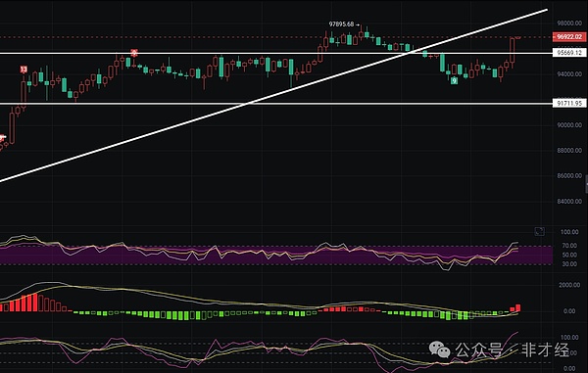Click the red sequence marker 13
The image size is (588, 373).
(x=24, y=70)
